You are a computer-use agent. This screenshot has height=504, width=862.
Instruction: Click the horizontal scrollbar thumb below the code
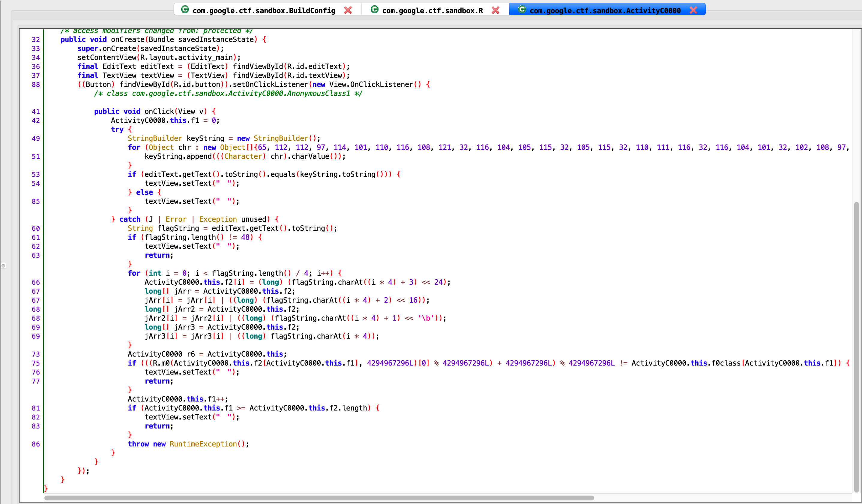tap(319, 498)
